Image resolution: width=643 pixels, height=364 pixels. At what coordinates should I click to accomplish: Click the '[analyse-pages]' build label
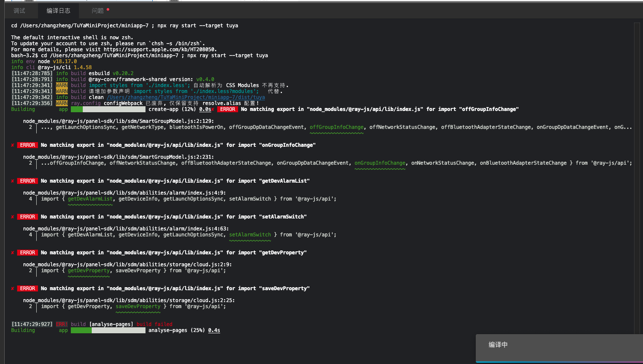(111, 324)
